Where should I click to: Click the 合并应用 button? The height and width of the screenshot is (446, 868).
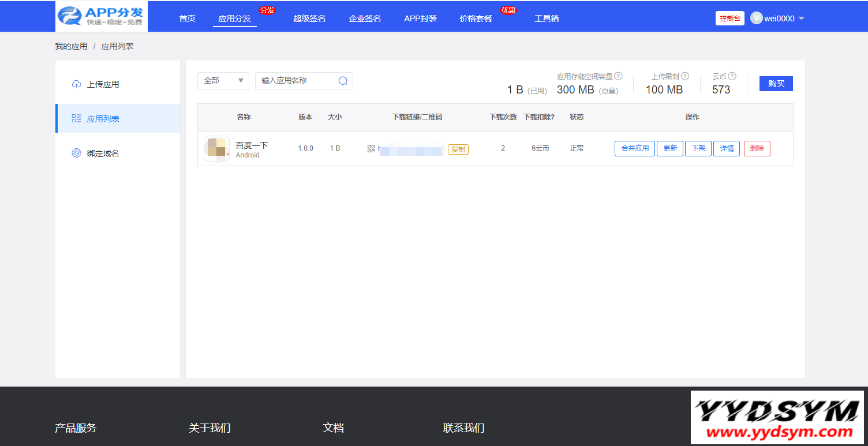[x=634, y=148]
